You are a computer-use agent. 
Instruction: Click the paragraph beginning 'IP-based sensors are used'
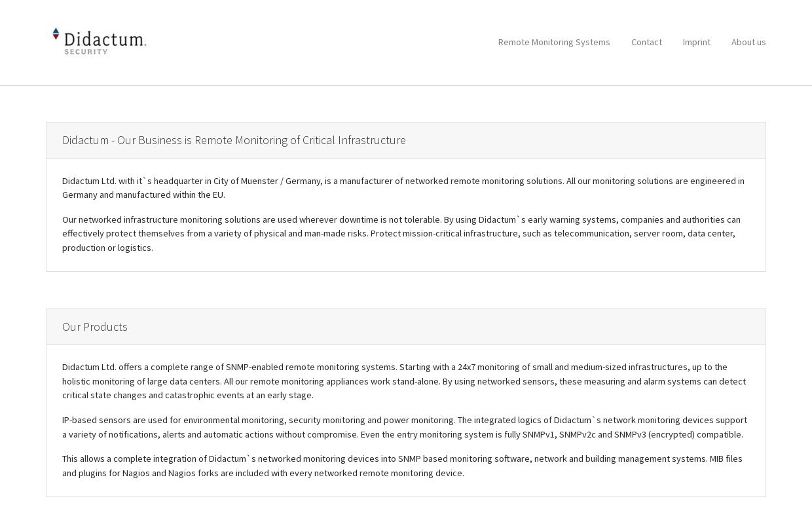click(405, 427)
